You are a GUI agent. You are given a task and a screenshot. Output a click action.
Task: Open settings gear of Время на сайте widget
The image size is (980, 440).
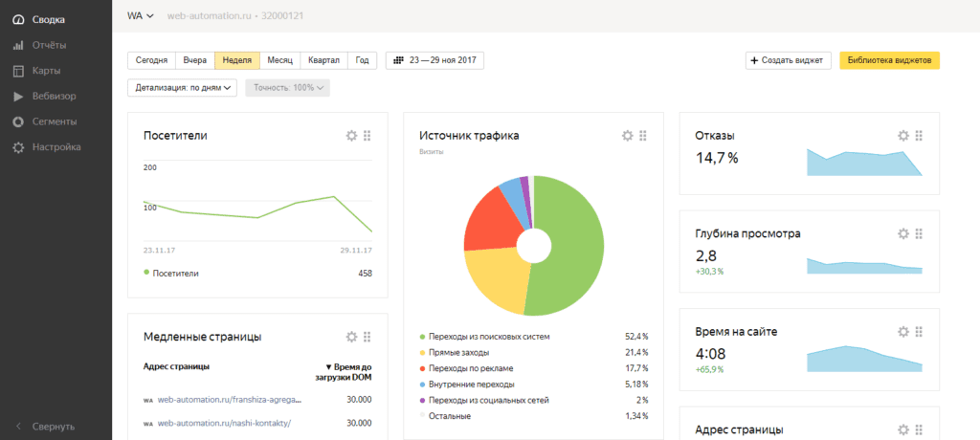(x=902, y=331)
